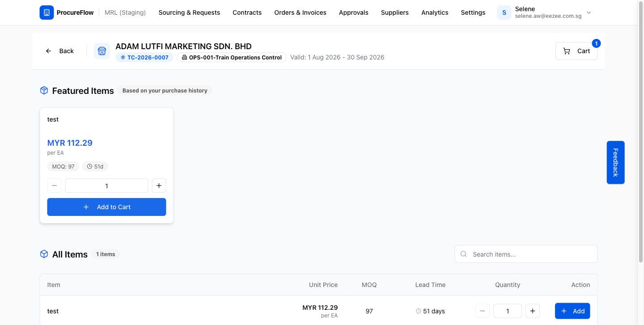Open the Feedback side tab
The height and width of the screenshot is (325, 644).
tap(615, 162)
